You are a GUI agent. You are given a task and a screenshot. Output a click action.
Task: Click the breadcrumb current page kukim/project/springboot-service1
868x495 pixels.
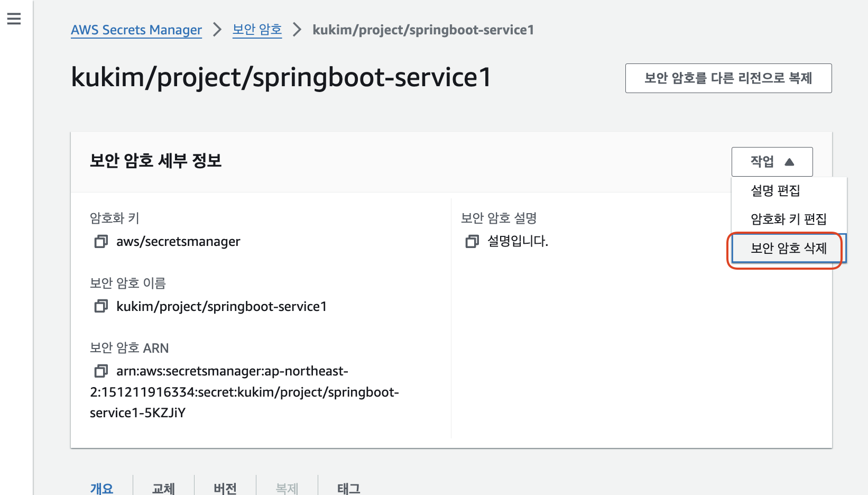click(x=423, y=30)
